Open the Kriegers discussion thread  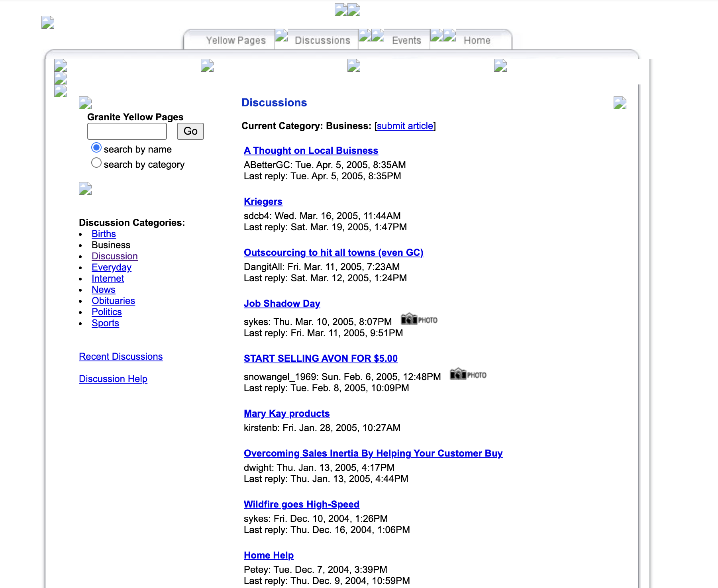[x=263, y=202]
